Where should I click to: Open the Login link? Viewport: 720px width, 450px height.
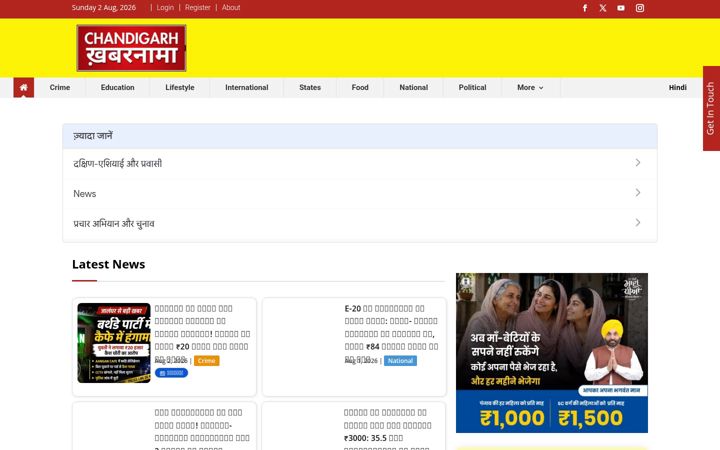[165, 7]
